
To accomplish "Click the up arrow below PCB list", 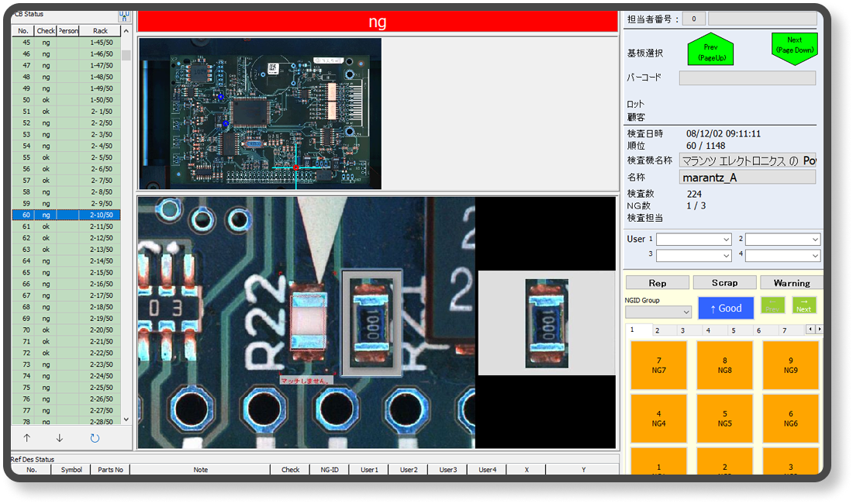I will [x=28, y=438].
